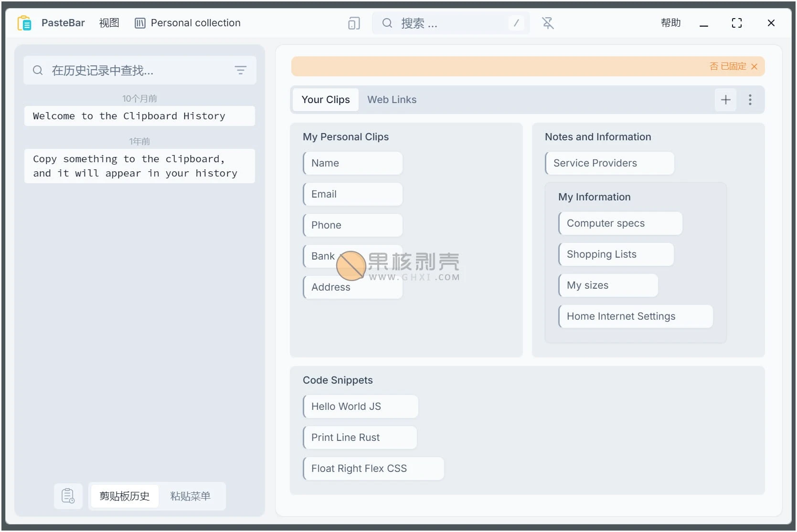Open the 帮助 menu
The width and height of the screenshot is (797, 532).
(670, 22)
